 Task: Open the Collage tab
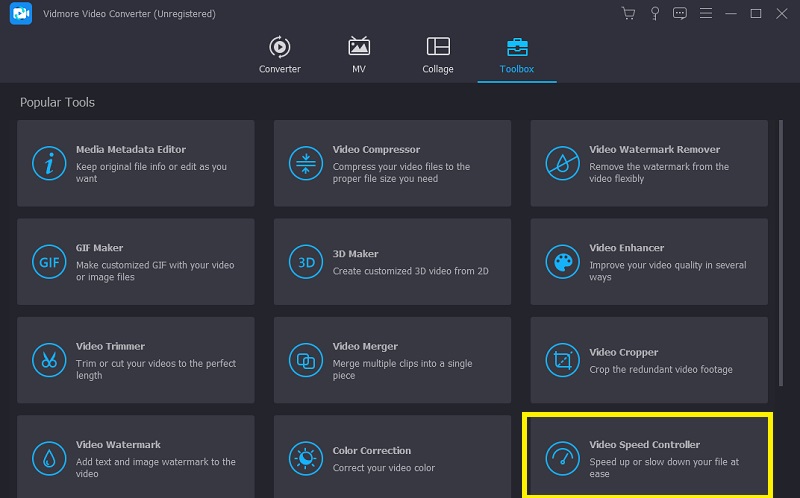tap(438, 54)
